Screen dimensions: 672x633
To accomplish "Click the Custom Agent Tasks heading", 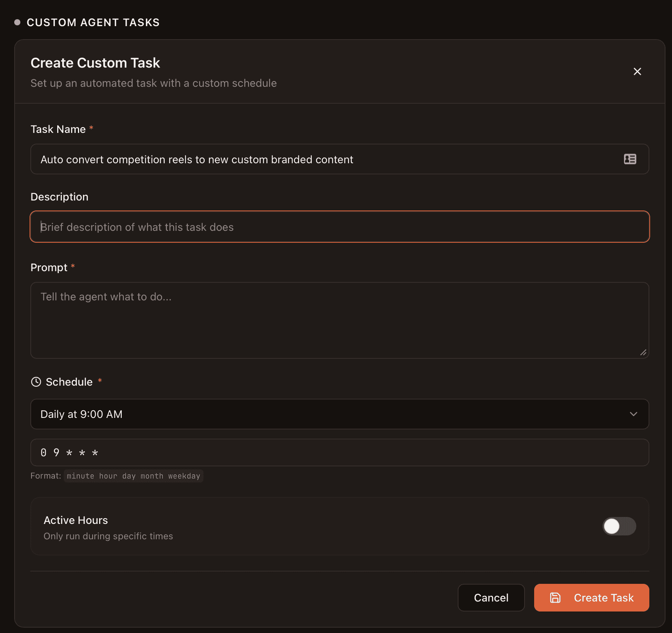I will pyautogui.click(x=93, y=23).
